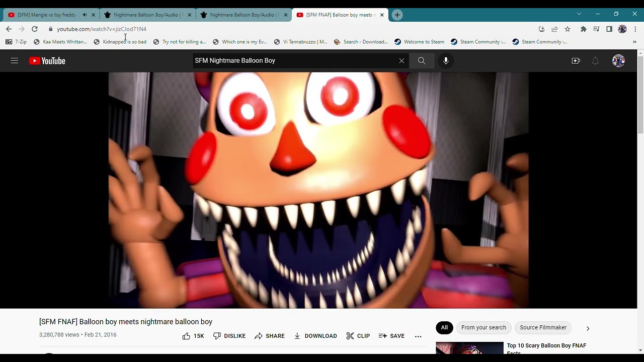This screenshot has width=644, height=362.
Task: Open the Welcome to Steam bookmark
Action: coord(419,42)
